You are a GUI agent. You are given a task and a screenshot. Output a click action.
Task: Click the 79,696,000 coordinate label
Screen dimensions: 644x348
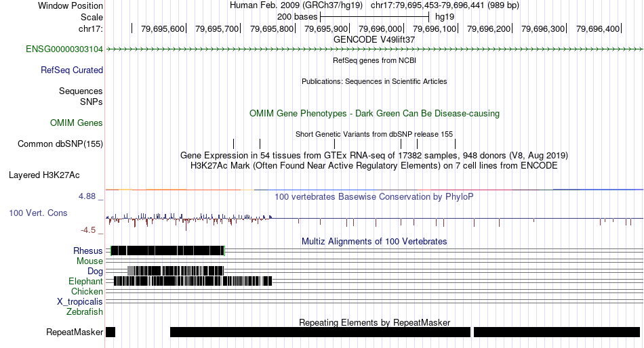click(380, 28)
